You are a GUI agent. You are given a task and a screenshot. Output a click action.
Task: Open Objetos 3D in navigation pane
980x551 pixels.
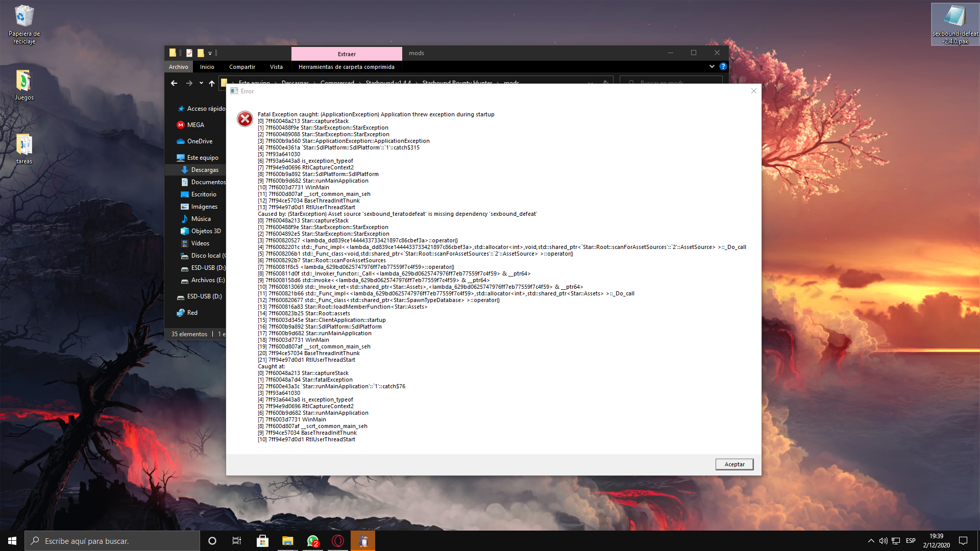201,231
